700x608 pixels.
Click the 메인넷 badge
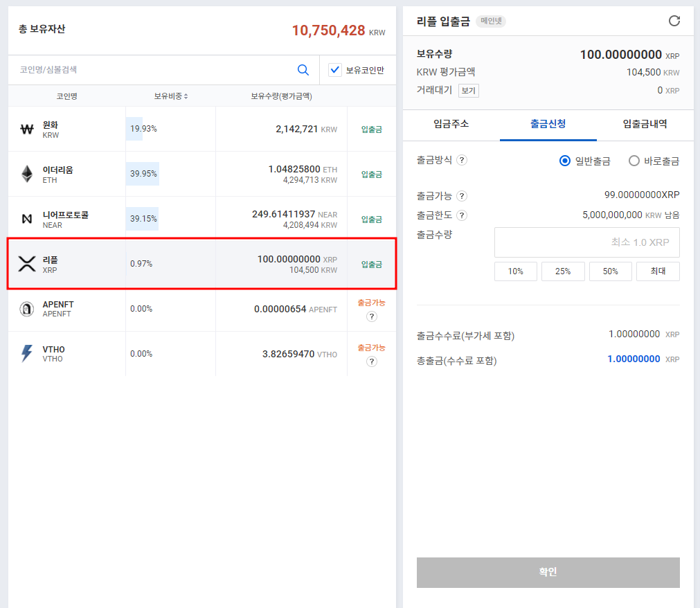point(491,21)
